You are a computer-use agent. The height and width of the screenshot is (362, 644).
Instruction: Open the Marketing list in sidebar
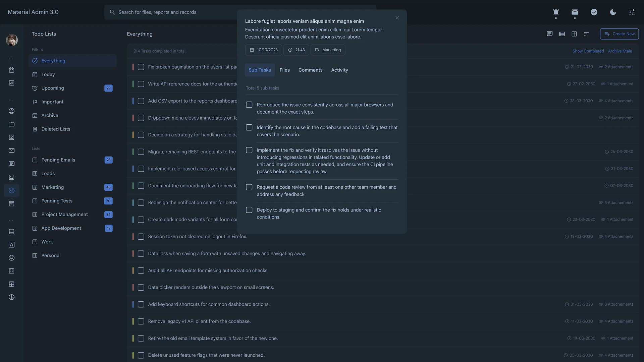(x=72, y=187)
